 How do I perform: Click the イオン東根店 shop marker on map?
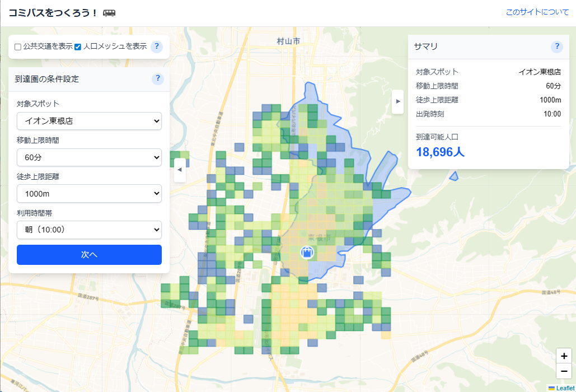click(x=307, y=253)
